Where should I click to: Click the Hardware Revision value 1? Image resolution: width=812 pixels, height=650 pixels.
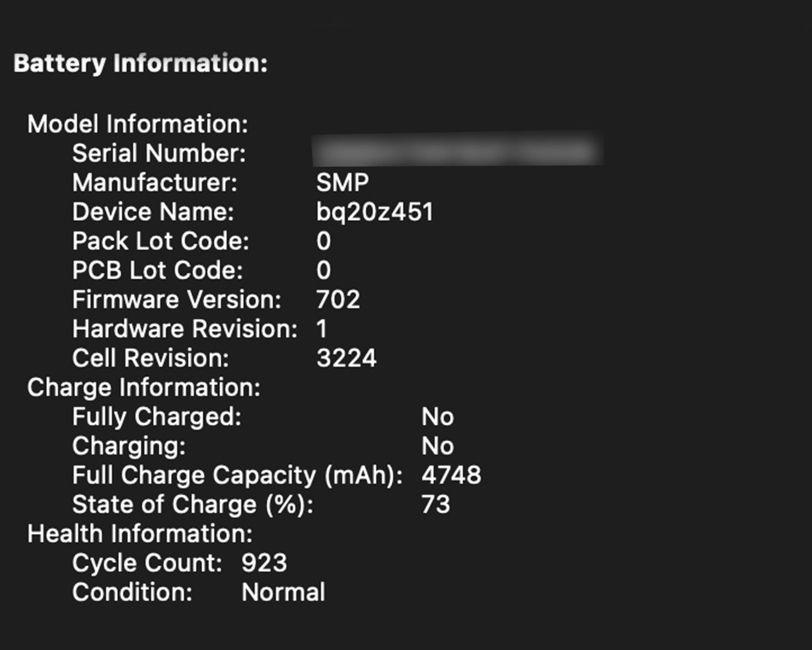(x=322, y=329)
